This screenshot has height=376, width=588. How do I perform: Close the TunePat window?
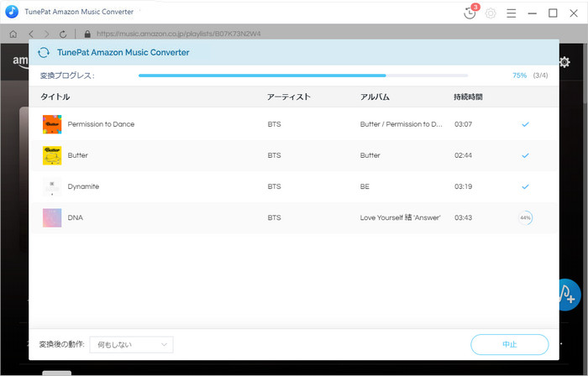(x=574, y=13)
